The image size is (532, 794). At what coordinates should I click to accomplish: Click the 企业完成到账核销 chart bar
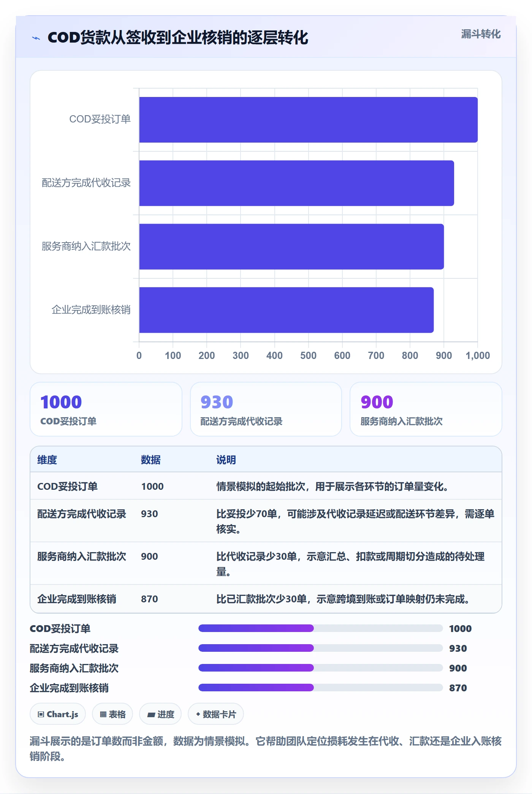coord(286,310)
